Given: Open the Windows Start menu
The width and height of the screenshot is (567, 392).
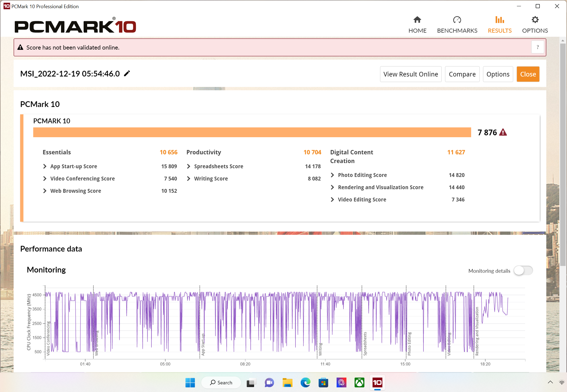Looking at the screenshot, I should 190,383.
